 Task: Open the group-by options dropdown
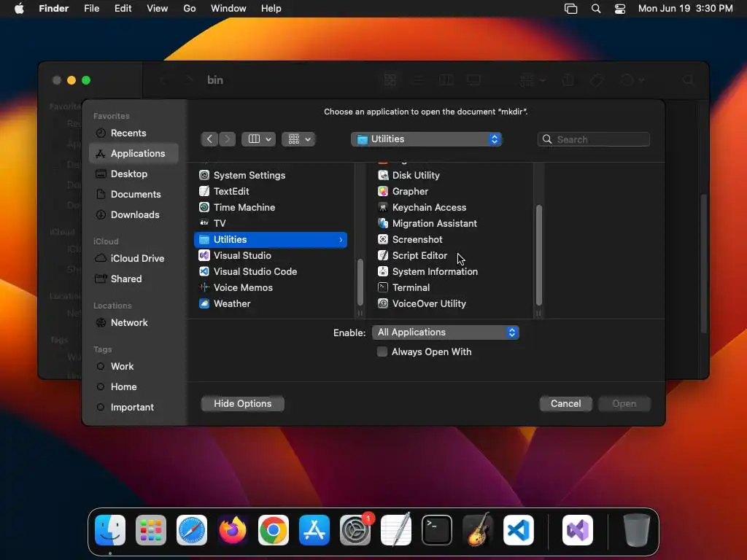[298, 139]
